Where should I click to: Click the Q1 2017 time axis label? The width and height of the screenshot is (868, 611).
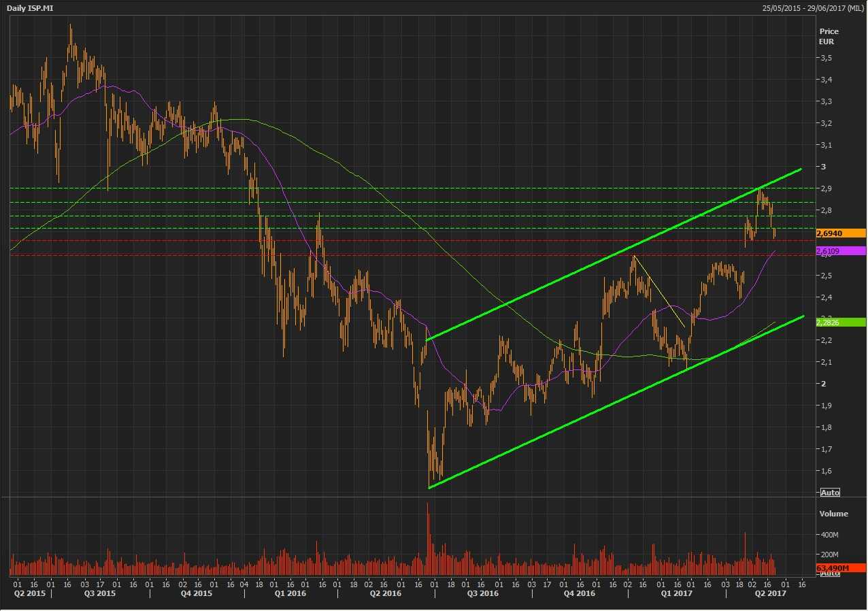[677, 593]
